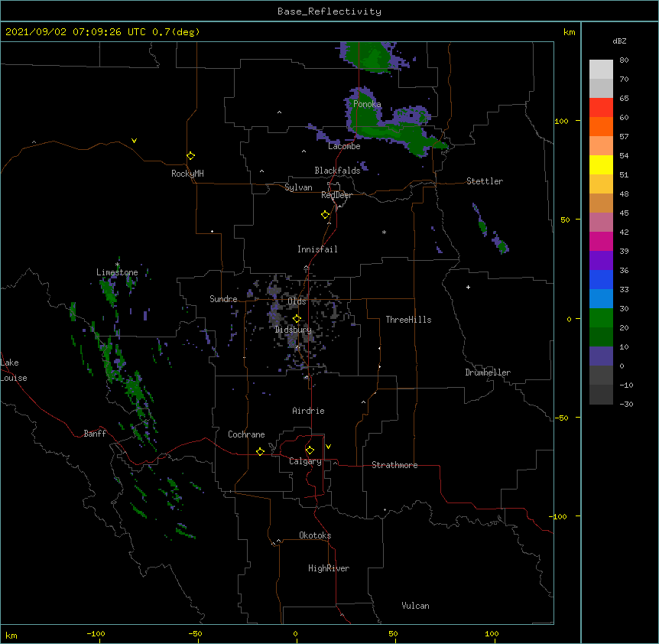This screenshot has height=644, width=659.
Task: Click the yellow diamond marker south of RedDeer
Action: 325,215
